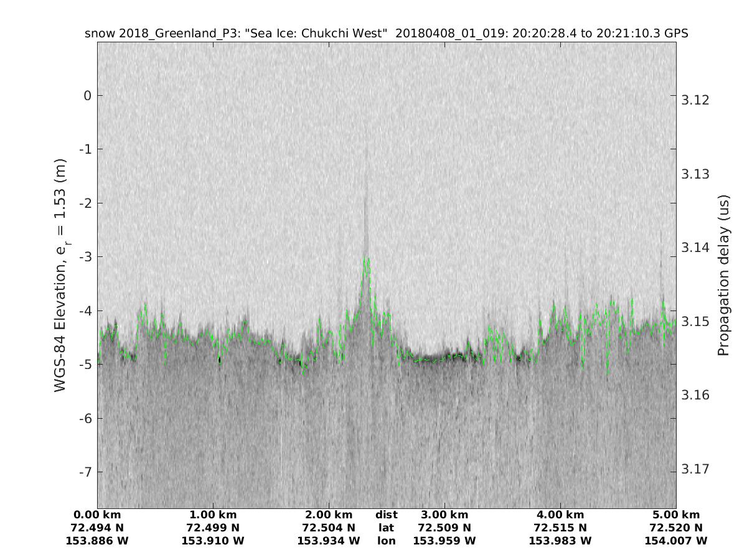Select the -3 elevation tick label

point(85,256)
